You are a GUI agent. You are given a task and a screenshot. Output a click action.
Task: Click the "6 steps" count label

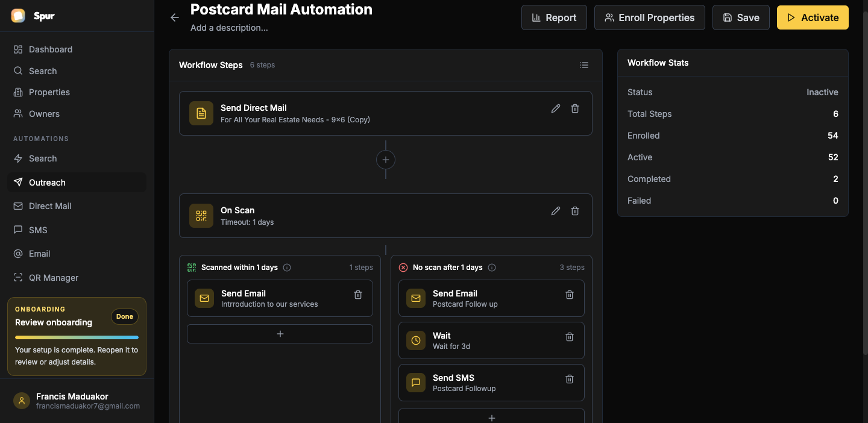262,65
